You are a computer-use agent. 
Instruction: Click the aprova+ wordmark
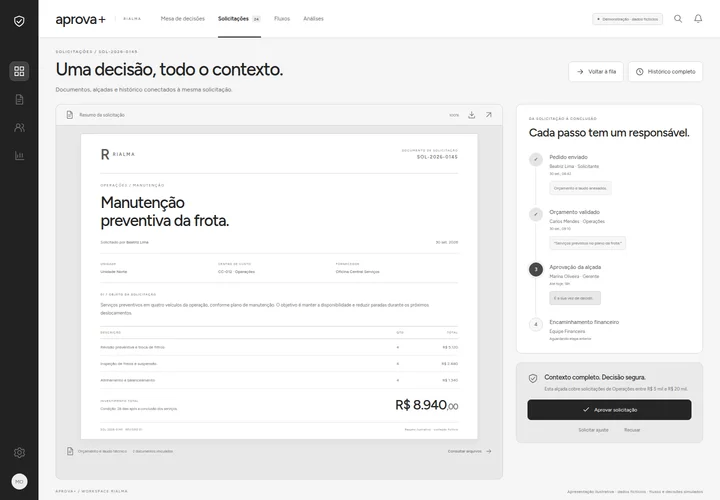click(81, 19)
